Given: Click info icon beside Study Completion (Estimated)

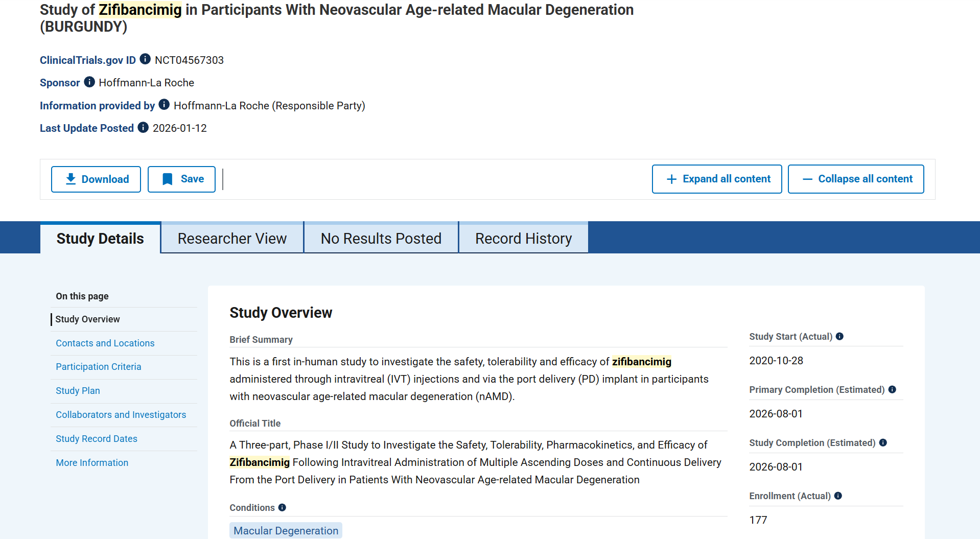Looking at the screenshot, I should [x=883, y=442].
